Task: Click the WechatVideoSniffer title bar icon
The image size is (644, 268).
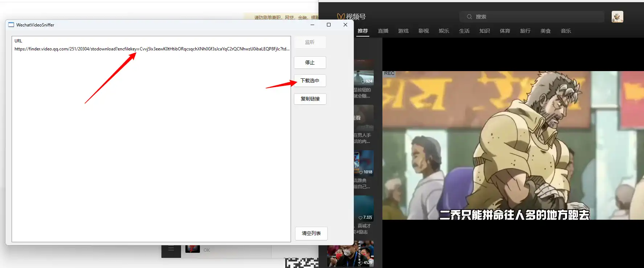Action: (x=11, y=25)
